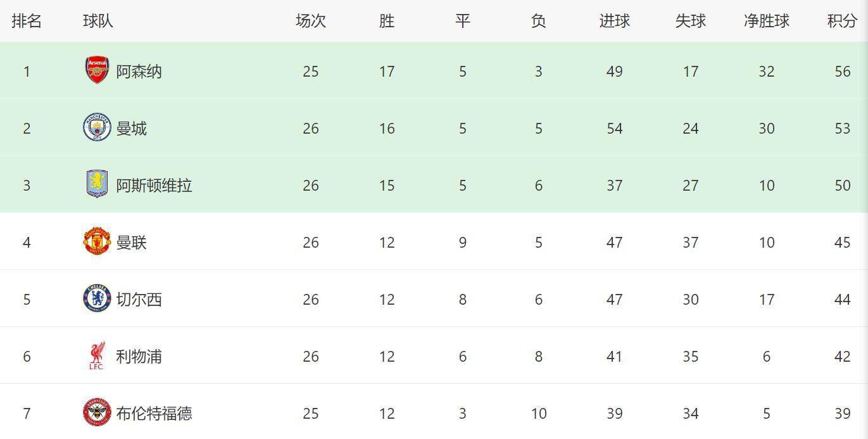Open the 布伦特福德 team page
868x439 pixels.
pyautogui.click(x=154, y=414)
